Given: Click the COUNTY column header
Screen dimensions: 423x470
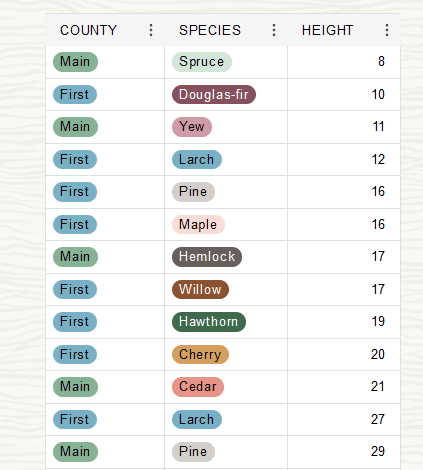Looking at the screenshot, I should pos(88,30).
